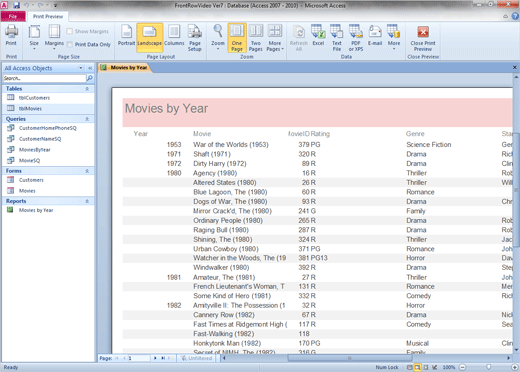Switch to Report View from status bar
The image size is (520, 372).
410,367
